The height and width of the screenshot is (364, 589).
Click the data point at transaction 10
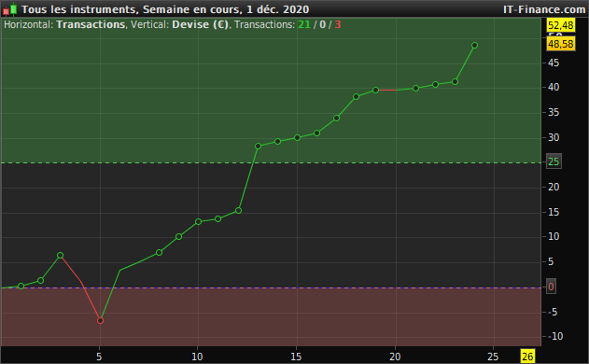198,222
